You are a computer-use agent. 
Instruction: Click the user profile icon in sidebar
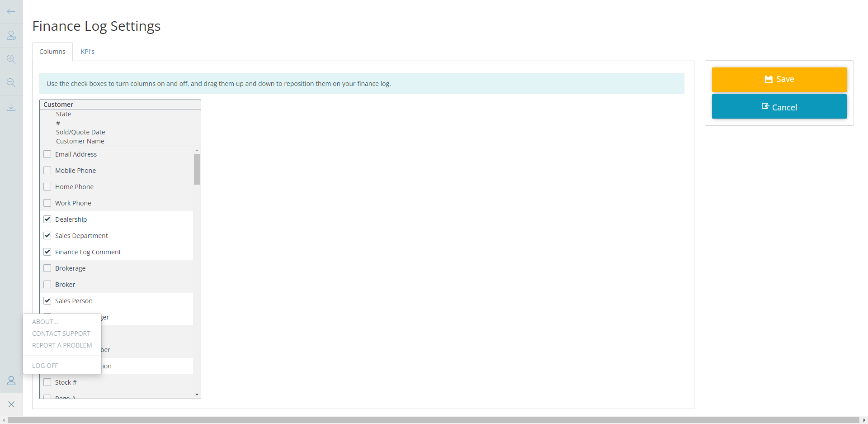tap(11, 381)
